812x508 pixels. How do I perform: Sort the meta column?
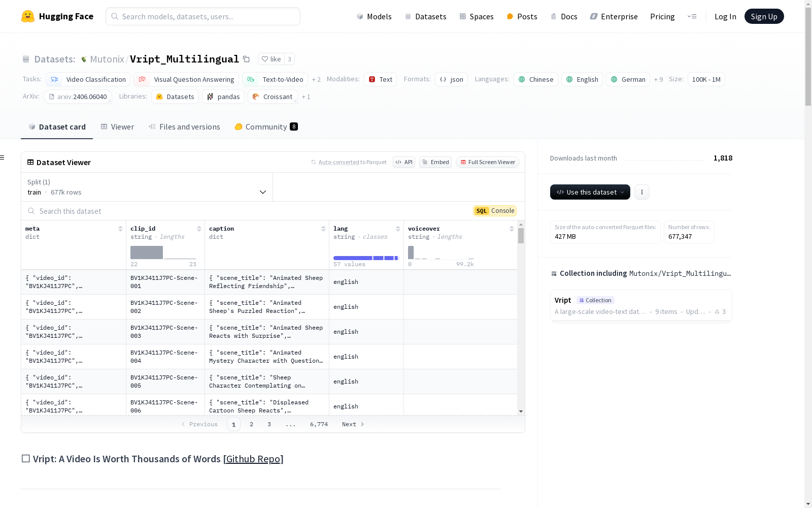tap(120, 229)
